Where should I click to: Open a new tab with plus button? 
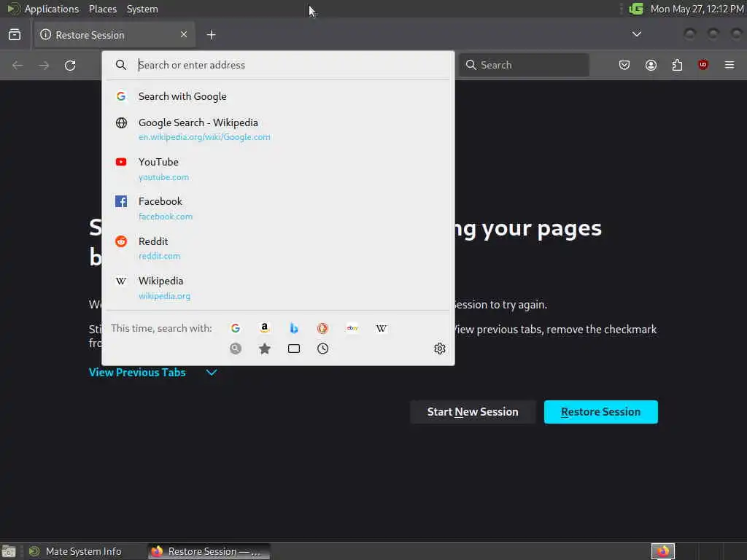[211, 35]
